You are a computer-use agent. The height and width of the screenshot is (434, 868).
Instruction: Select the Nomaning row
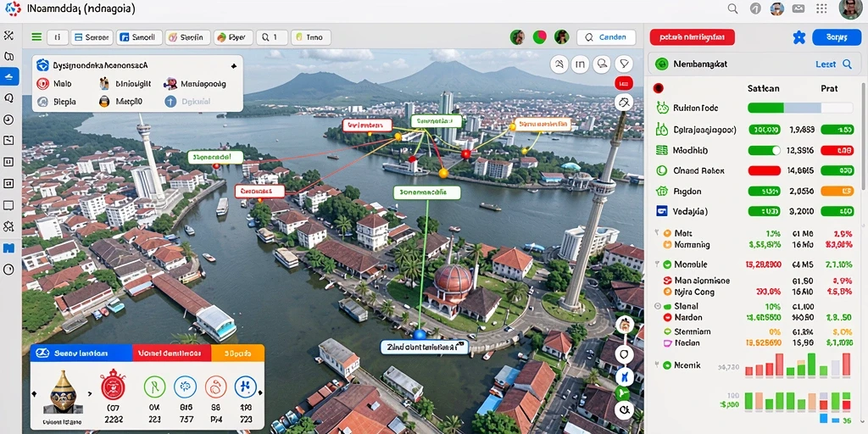(757, 244)
